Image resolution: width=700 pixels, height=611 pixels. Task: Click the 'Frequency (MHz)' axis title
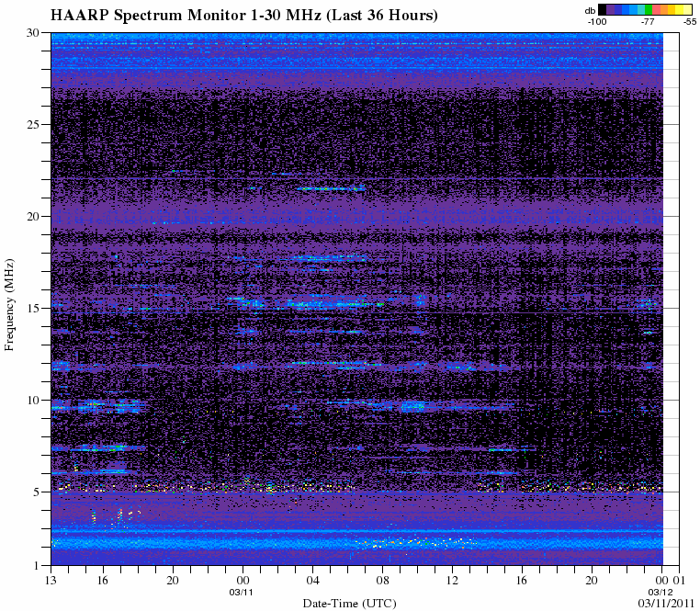click(9, 304)
